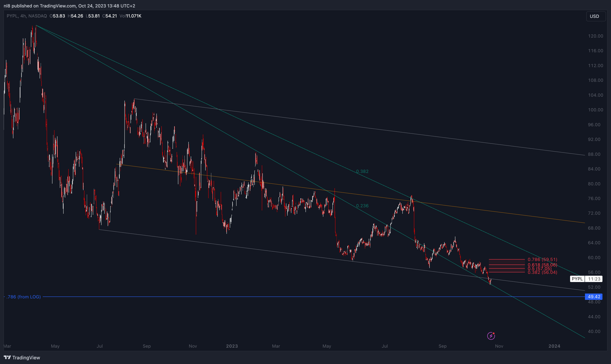Click the Nov label beside 2024
The height and width of the screenshot is (364, 611).
499,346
